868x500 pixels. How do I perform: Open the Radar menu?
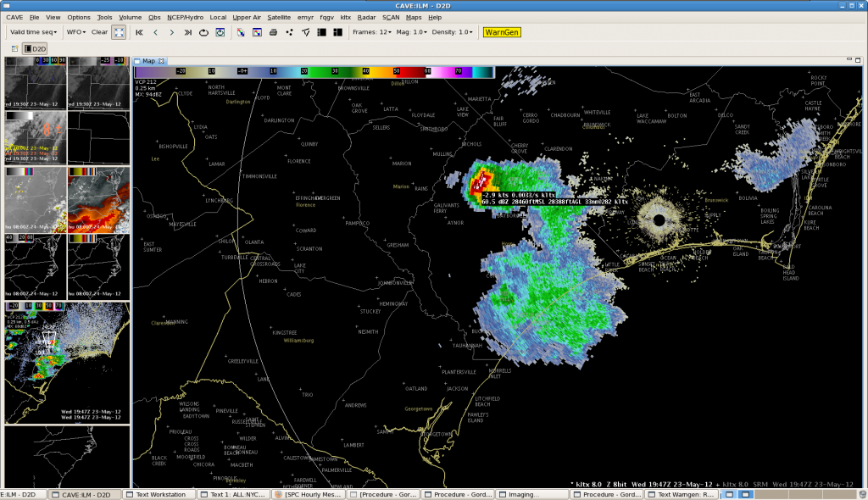(366, 17)
